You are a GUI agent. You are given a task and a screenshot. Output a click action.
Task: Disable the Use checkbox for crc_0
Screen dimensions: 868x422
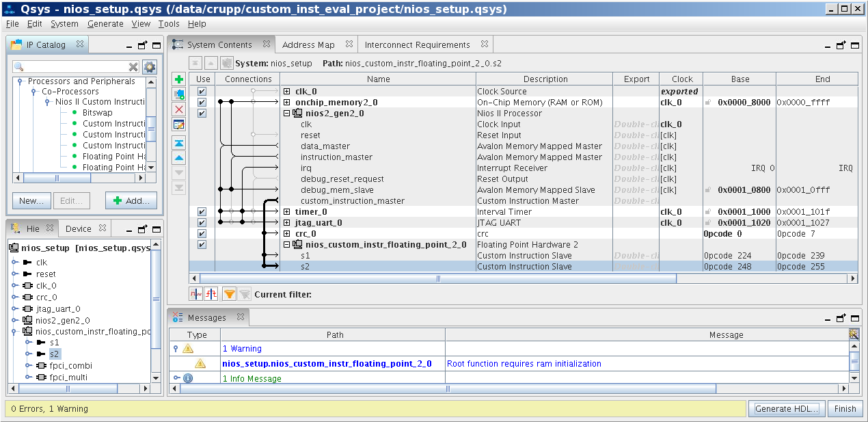(x=202, y=234)
